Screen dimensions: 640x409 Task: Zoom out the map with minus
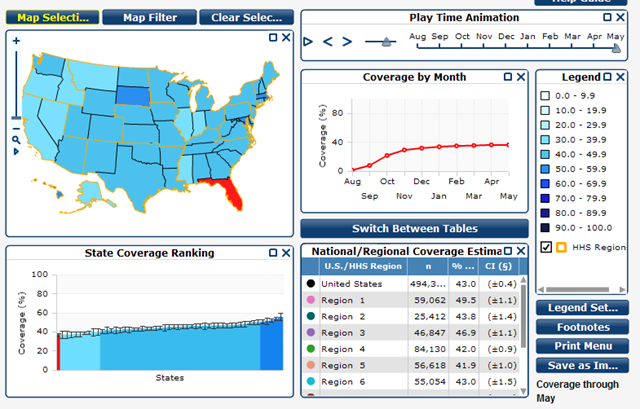tap(16, 129)
